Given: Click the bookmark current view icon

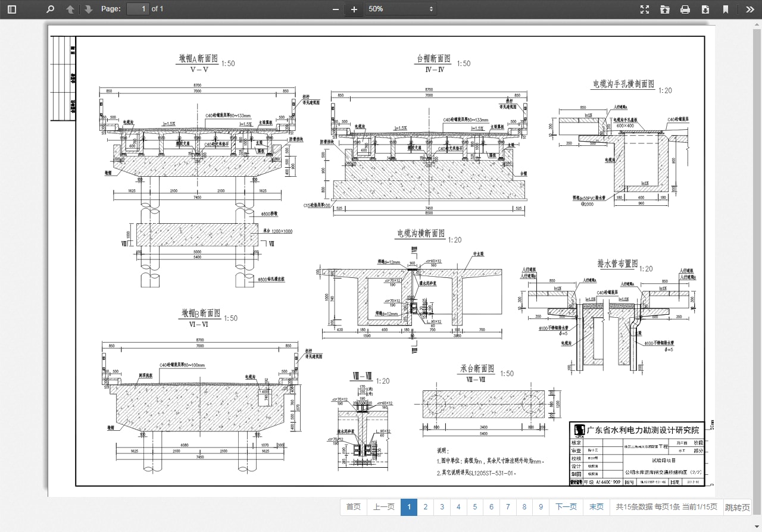Looking at the screenshot, I should coord(726,9).
